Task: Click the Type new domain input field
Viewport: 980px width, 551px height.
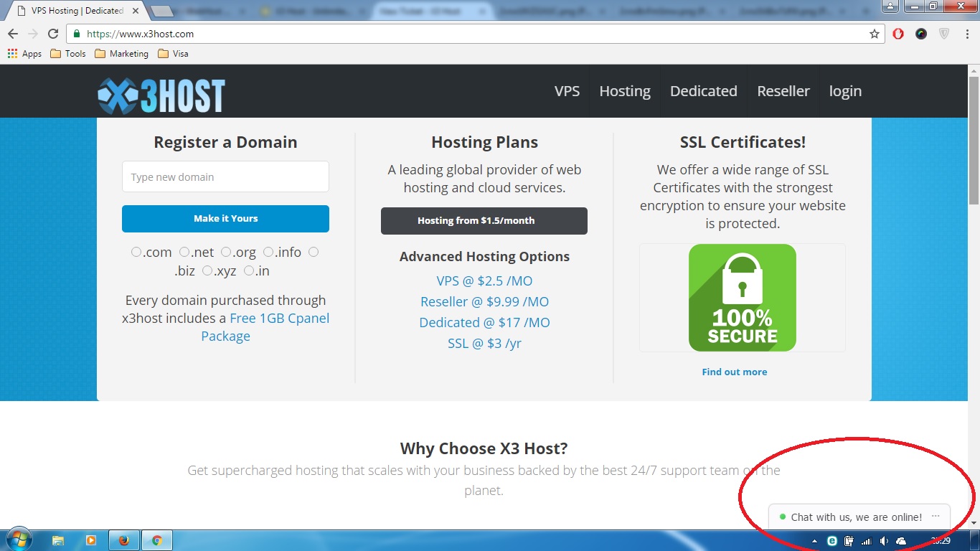Action: click(225, 176)
